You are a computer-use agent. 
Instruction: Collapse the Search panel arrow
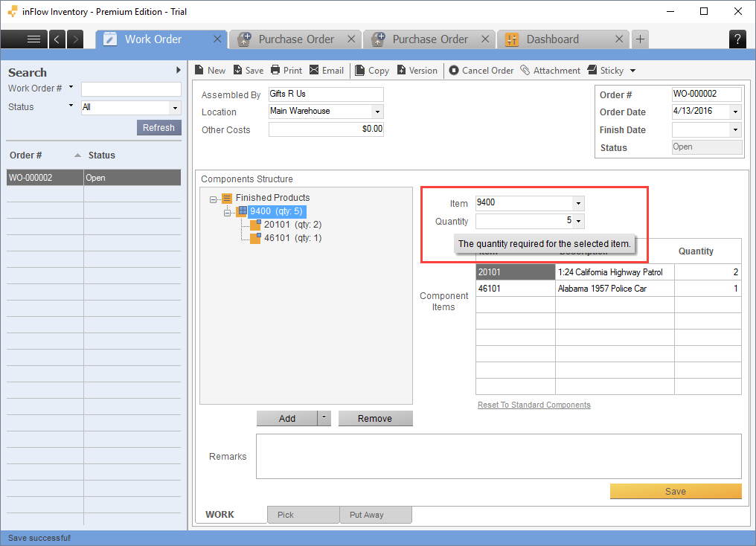click(x=179, y=70)
